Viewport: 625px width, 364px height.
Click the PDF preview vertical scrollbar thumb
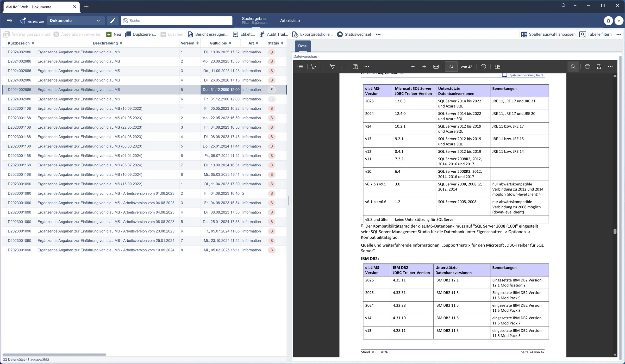click(x=615, y=231)
